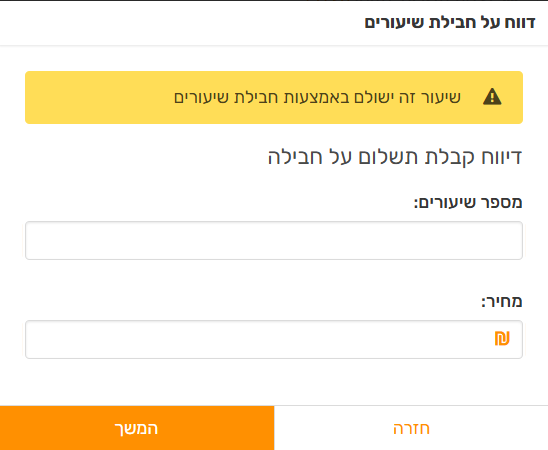
Task: Click the heading דיווח קבלת תשלום על חבילה
Action: [x=395, y=157]
